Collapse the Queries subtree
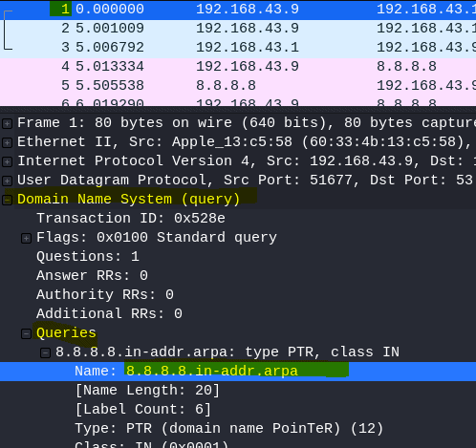Viewport: 476px width, 448px height. click(26, 333)
